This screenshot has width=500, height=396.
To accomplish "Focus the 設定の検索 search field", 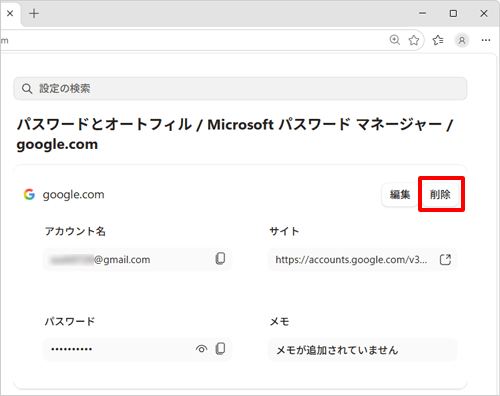I will tap(240, 88).
